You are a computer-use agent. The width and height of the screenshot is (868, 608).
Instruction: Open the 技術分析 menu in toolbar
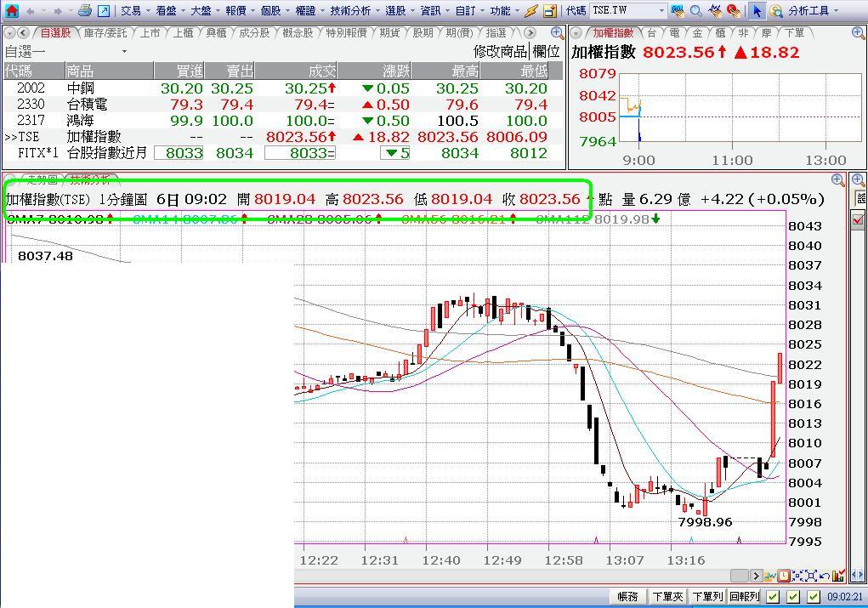[x=355, y=10]
